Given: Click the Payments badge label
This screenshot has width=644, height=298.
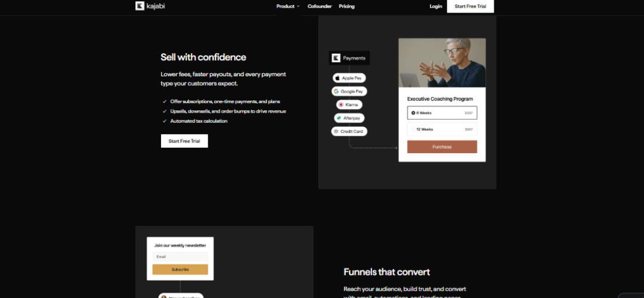Looking at the screenshot, I should click(x=349, y=58).
